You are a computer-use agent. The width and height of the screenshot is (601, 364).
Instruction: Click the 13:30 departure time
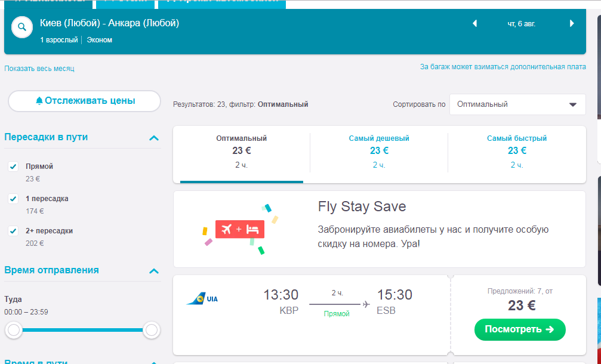coord(281,295)
